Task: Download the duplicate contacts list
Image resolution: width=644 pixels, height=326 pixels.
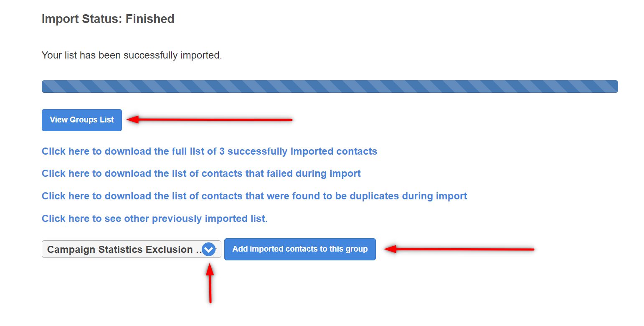Action: [x=254, y=196]
